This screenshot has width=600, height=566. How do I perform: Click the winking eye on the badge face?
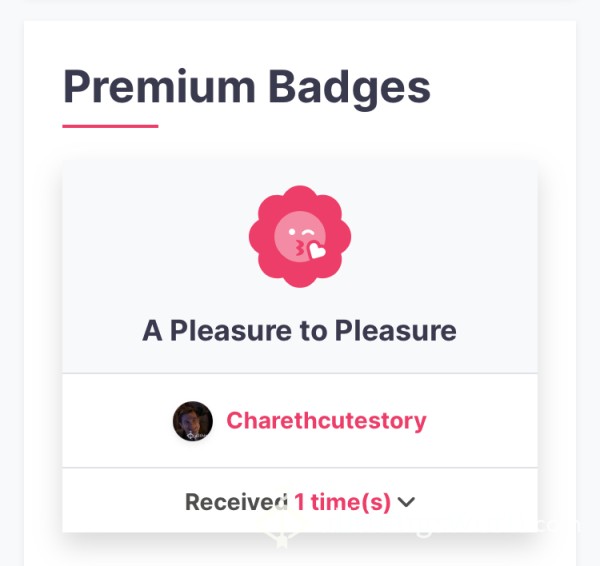click(x=308, y=232)
